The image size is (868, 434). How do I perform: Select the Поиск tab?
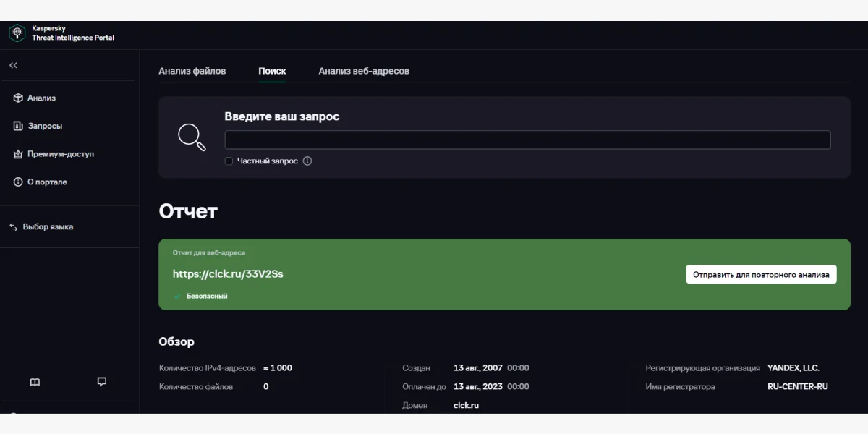click(272, 71)
